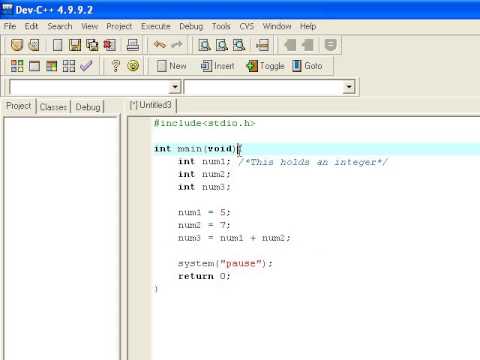Click the 'num1 = 5;' statement
Screen dimensions: 480x360
(x=204, y=212)
